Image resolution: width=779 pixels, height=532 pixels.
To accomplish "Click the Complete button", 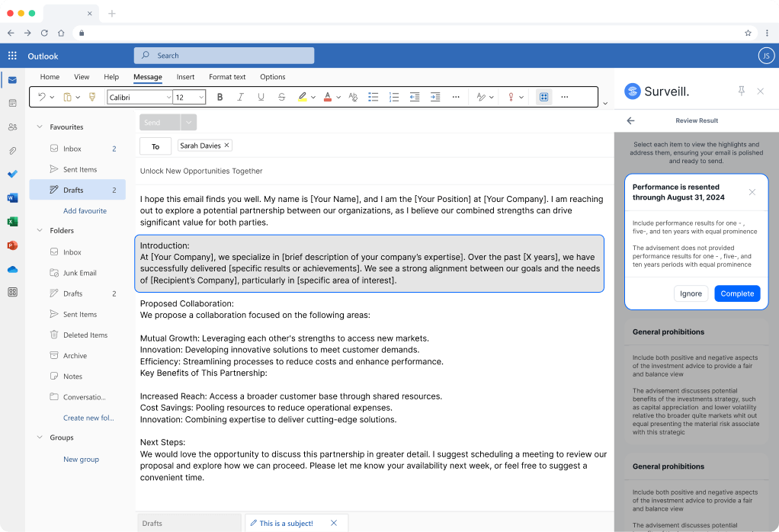I will [x=737, y=293].
